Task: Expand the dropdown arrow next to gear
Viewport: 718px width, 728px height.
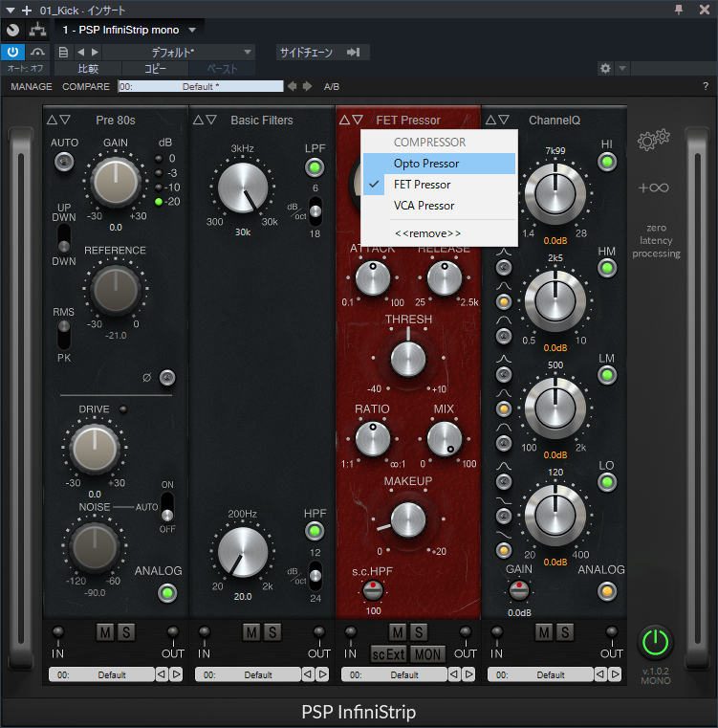Action: [622, 69]
